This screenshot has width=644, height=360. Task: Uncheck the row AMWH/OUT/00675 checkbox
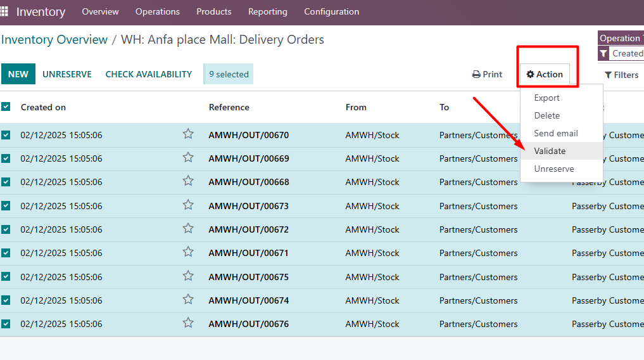point(6,276)
